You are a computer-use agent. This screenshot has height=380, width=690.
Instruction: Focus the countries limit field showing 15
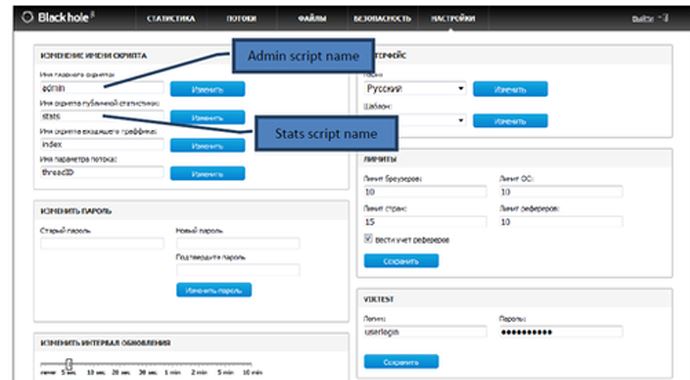[425, 222]
